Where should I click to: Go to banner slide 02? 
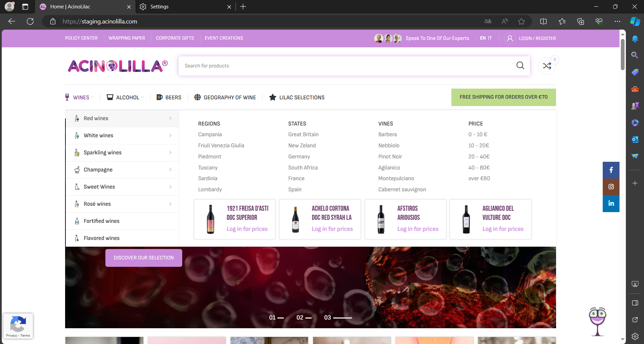[x=304, y=317]
